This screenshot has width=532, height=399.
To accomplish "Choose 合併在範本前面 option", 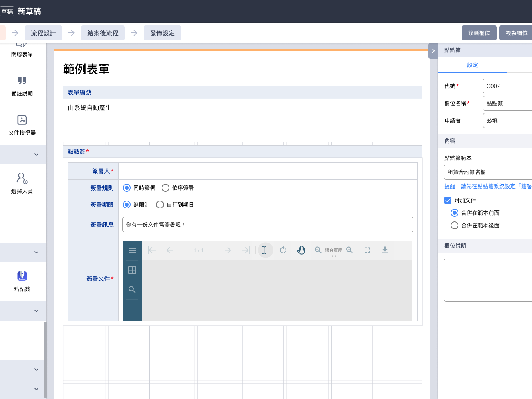I will click(455, 213).
